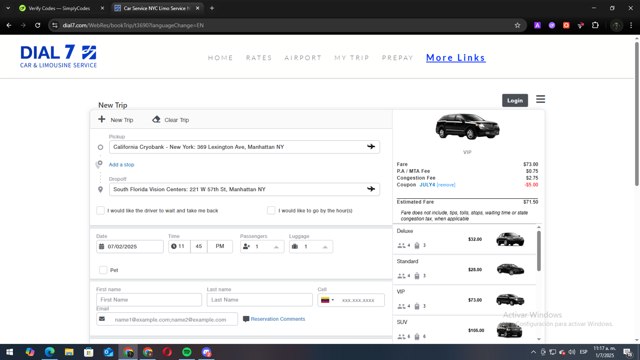640x360 pixels.
Task: Click the minutes field showing 45
Action: pos(199,246)
